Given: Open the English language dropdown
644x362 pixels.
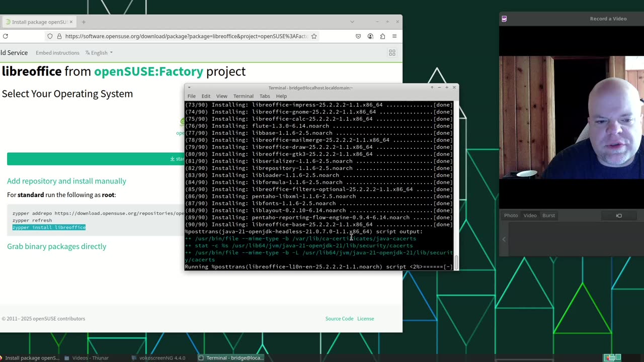Looking at the screenshot, I should 99,53.
